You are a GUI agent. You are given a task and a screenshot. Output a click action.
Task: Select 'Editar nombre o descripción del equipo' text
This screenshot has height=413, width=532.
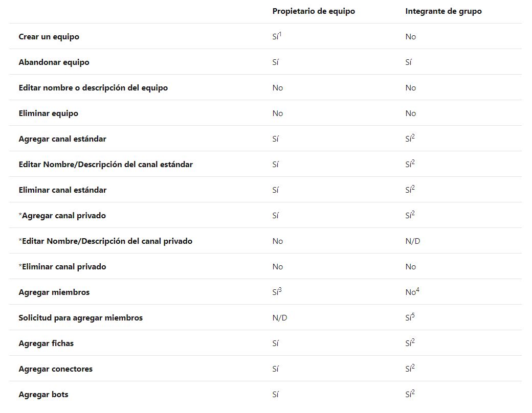pos(93,88)
